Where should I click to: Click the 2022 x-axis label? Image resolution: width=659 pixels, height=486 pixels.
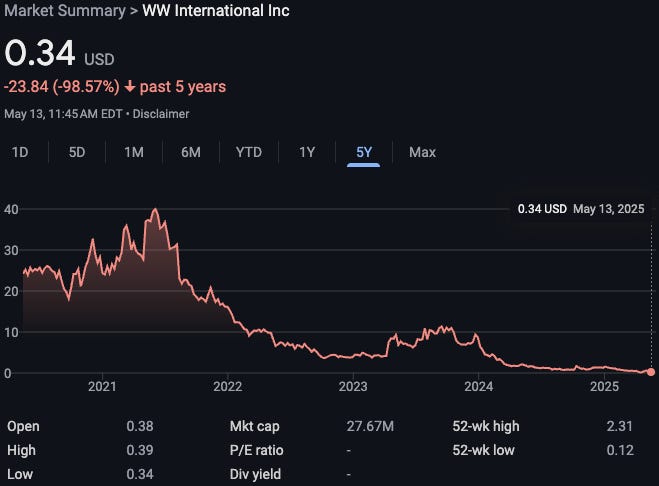point(227,386)
